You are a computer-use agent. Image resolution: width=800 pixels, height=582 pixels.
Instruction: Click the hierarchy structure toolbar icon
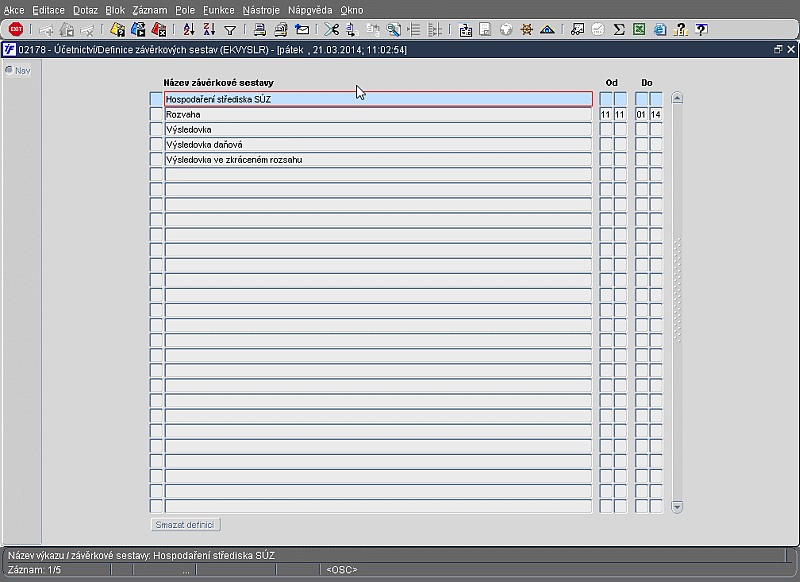click(x=465, y=30)
